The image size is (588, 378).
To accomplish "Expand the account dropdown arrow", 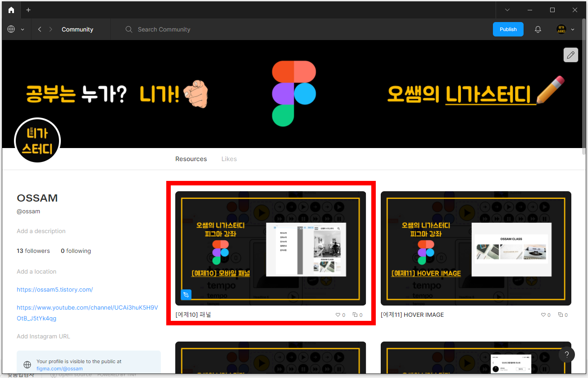I will [573, 30].
